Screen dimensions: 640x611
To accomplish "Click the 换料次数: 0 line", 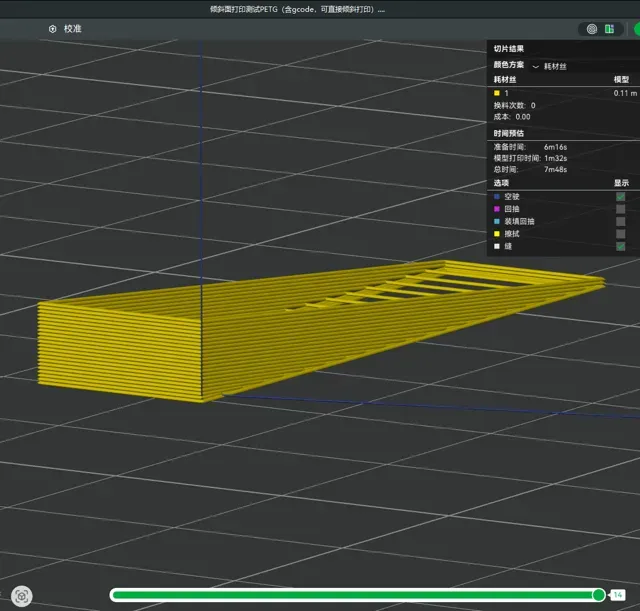I will [514, 105].
